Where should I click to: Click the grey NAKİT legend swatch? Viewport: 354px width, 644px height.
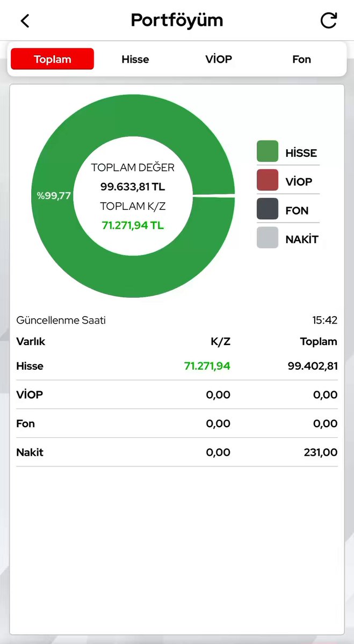coord(268,238)
